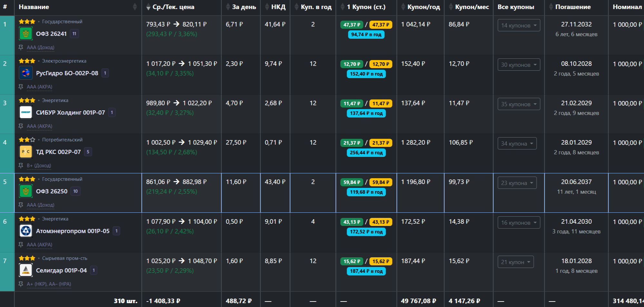This screenshot has height=307, width=644.
Task: Sort by the Название column arrows
Action: (x=135, y=7)
